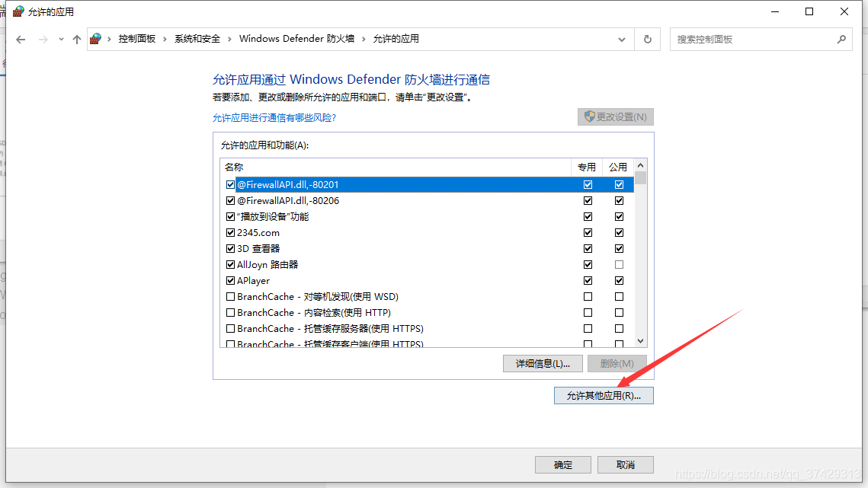Click the 允许其他应用(R)... button

click(604, 396)
